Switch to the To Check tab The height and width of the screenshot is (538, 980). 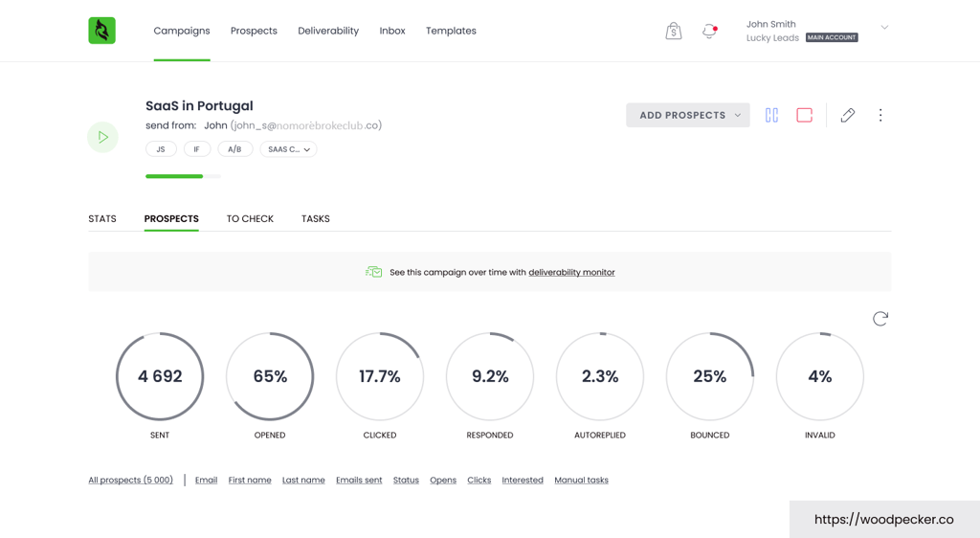click(x=250, y=219)
